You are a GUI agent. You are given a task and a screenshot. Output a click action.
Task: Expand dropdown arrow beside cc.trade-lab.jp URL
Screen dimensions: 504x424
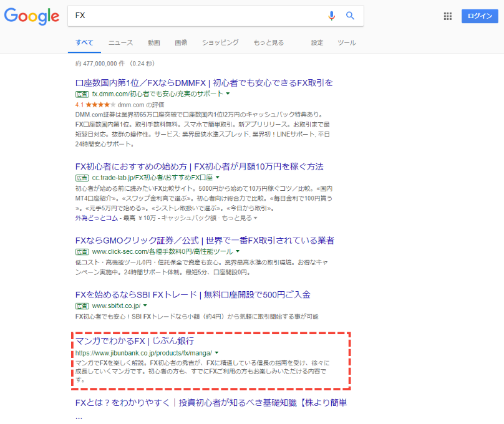[x=218, y=177]
